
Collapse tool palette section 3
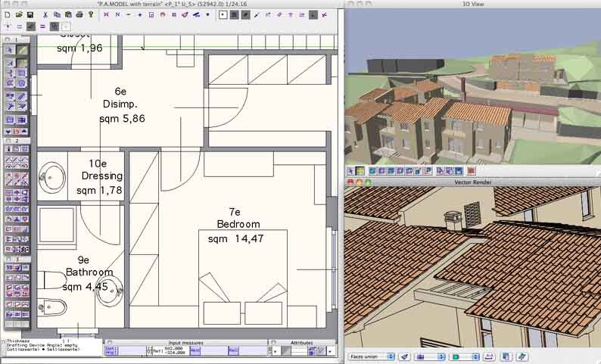pos(8,259)
